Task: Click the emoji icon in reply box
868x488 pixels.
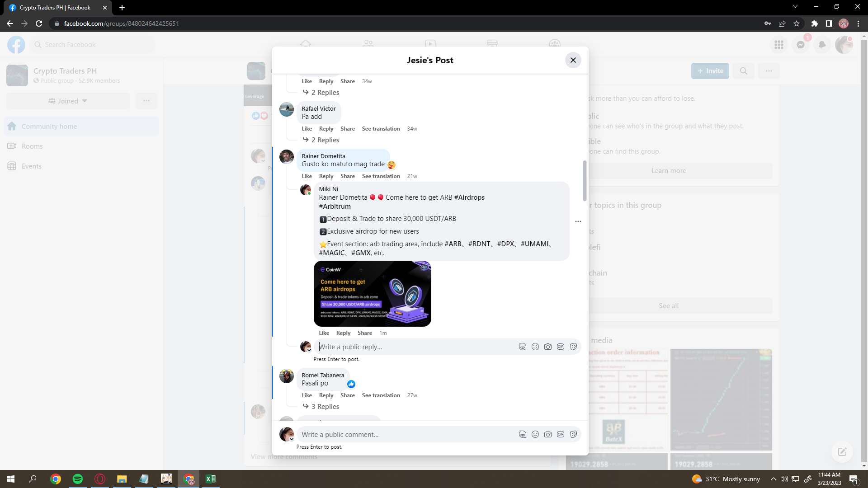Action: pos(535,347)
